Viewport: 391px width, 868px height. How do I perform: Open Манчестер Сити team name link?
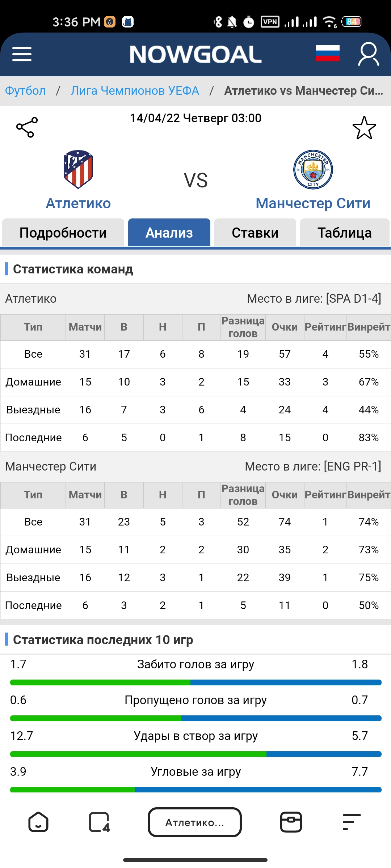313,203
